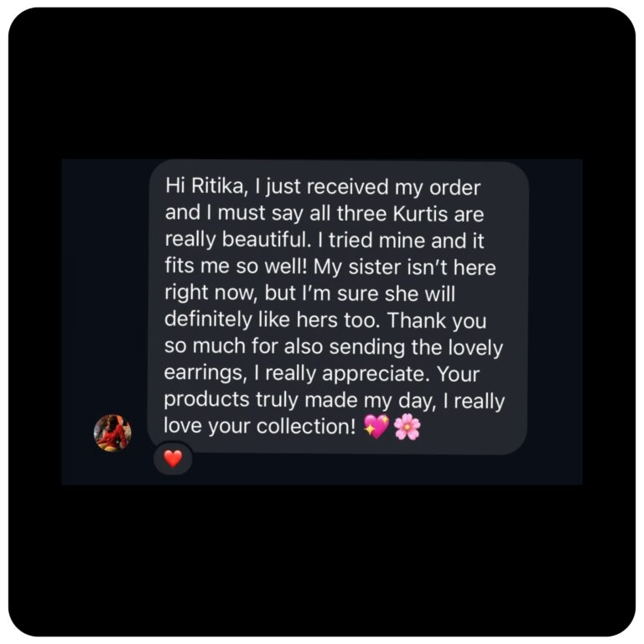Click the word "three" in the message
The width and height of the screenshot is (644, 644).
tap(362, 214)
